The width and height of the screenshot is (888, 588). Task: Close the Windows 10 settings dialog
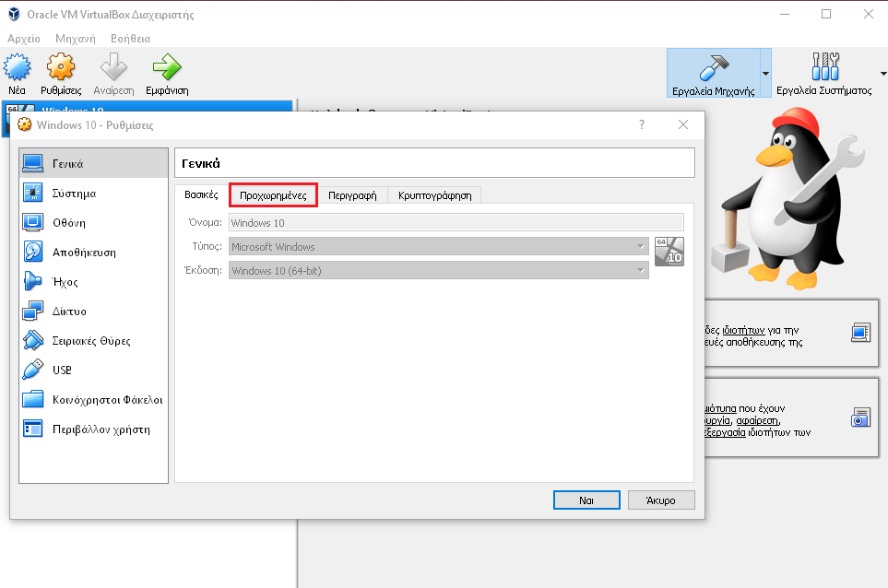(x=683, y=124)
